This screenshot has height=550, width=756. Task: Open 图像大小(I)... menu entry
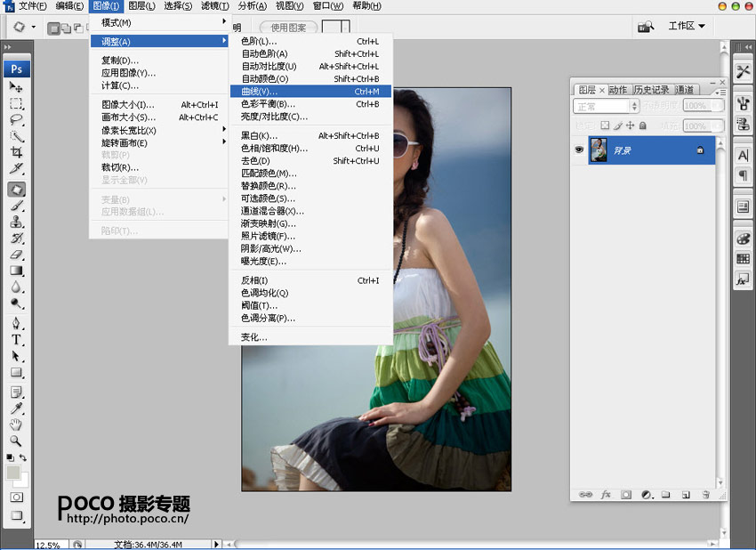128,104
